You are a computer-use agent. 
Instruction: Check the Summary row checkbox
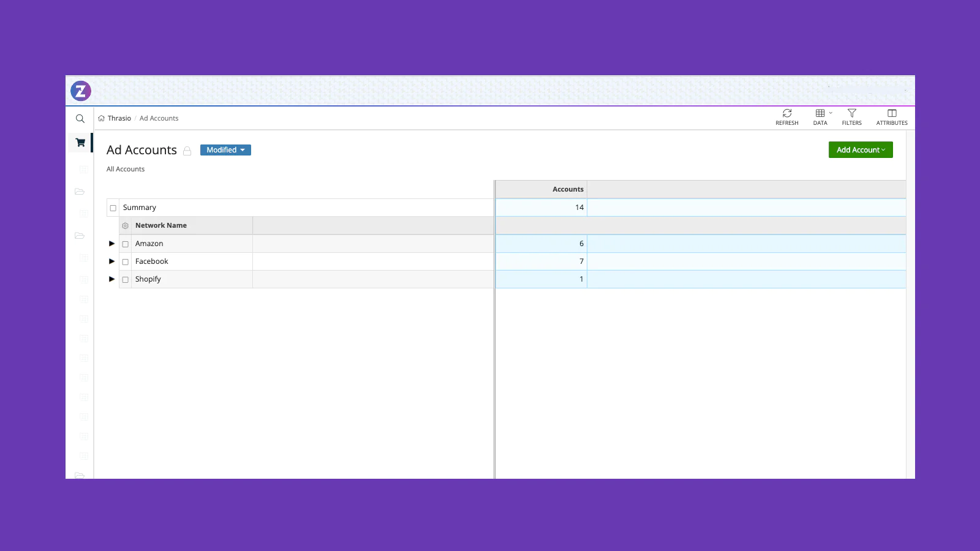click(x=113, y=208)
